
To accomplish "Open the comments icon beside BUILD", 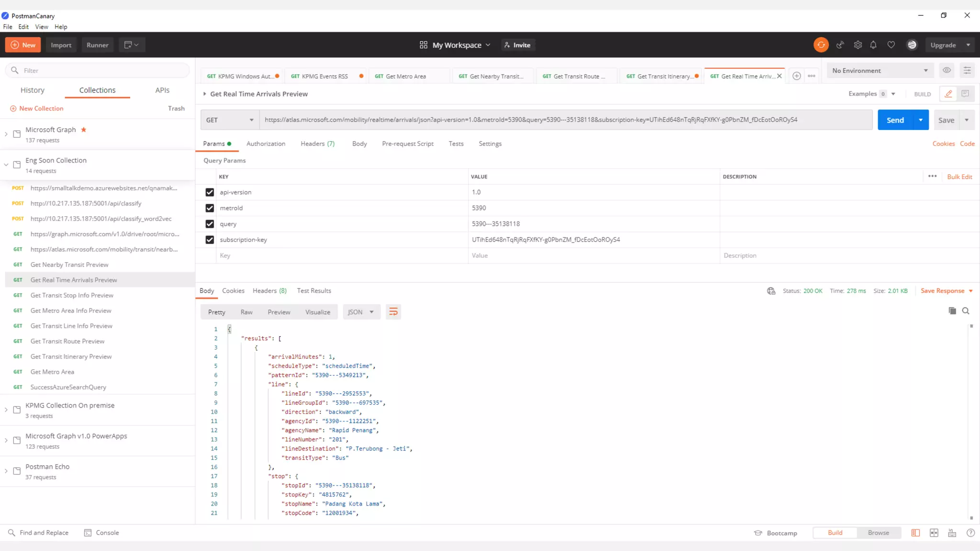I will pyautogui.click(x=965, y=94).
